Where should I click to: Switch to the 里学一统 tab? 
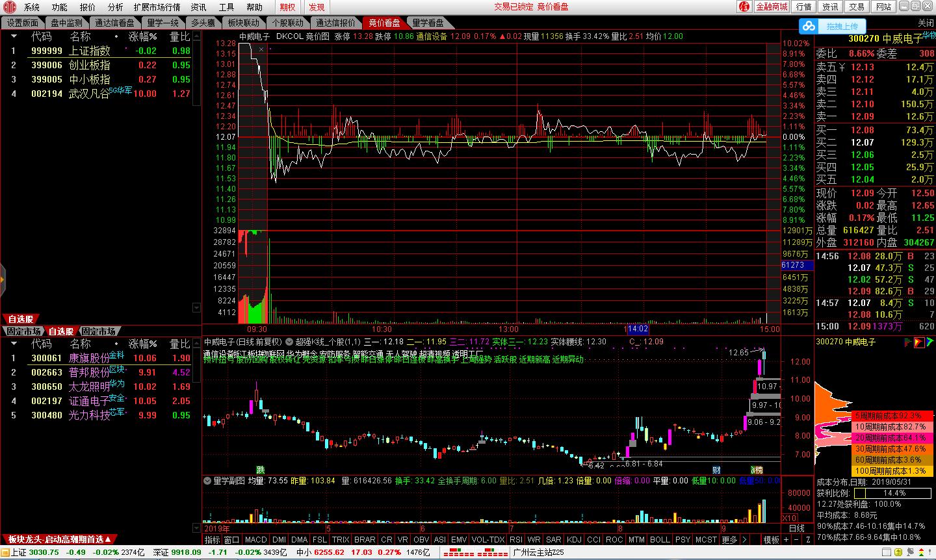coord(163,23)
